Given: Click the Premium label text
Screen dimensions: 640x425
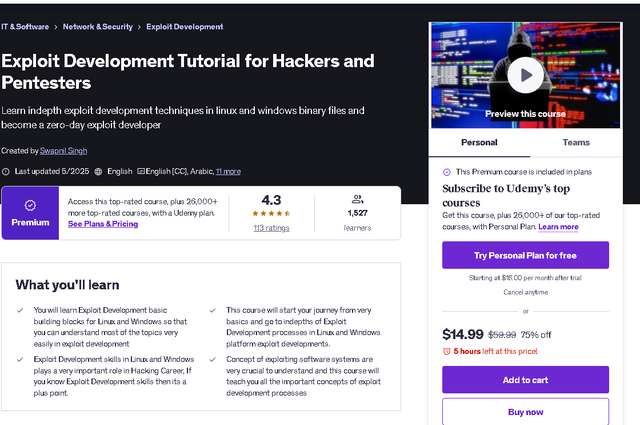Looking at the screenshot, I should point(30,223).
